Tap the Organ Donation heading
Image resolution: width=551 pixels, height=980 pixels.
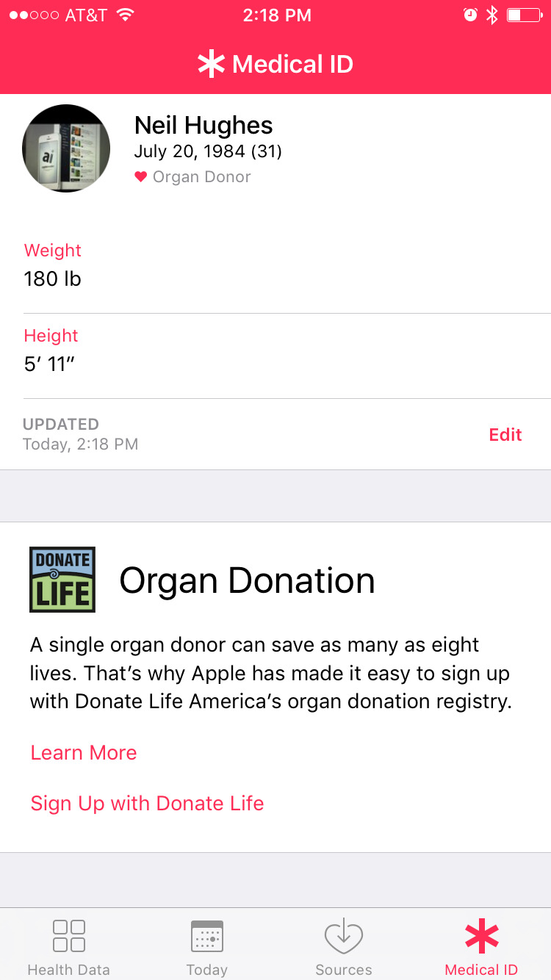tap(247, 580)
